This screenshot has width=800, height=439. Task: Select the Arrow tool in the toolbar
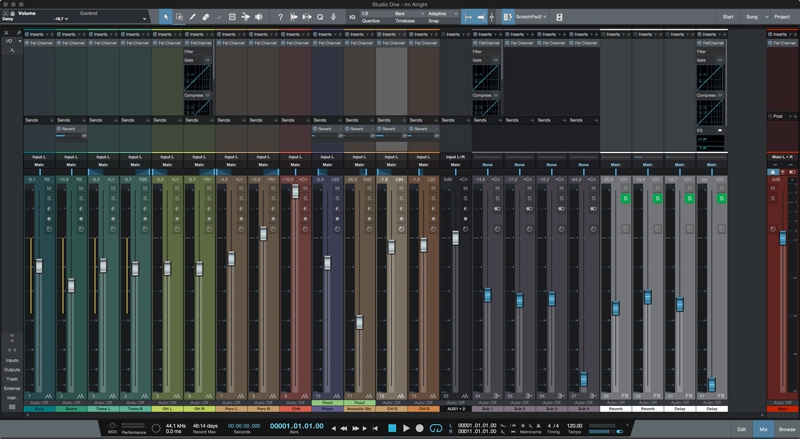[x=166, y=17]
